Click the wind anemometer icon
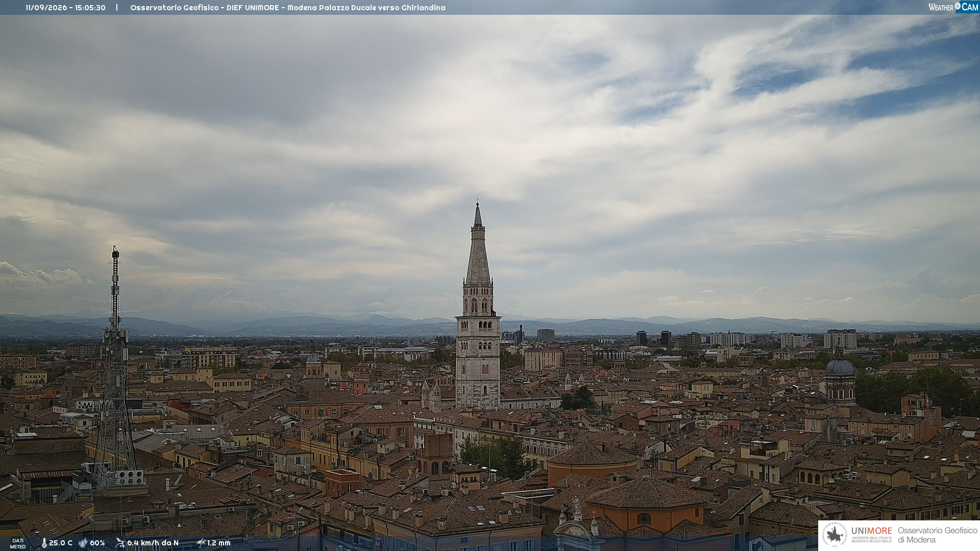980x551 pixels. (120, 543)
